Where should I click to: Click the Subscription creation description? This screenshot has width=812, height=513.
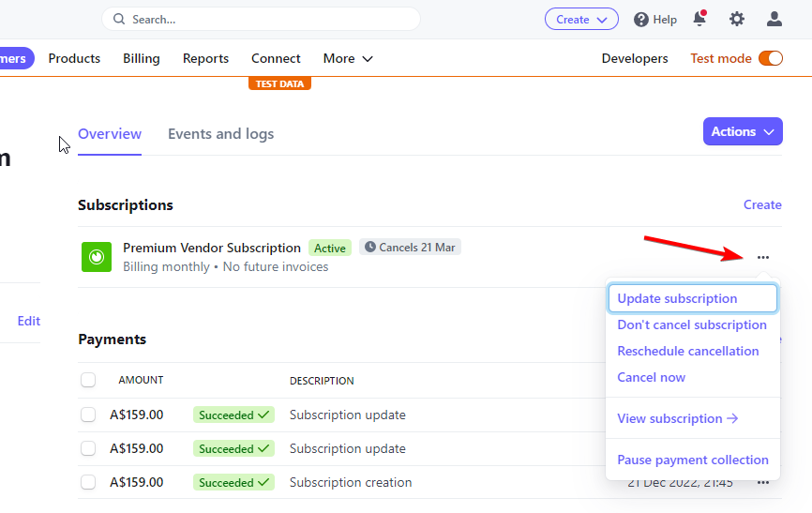(351, 482)
